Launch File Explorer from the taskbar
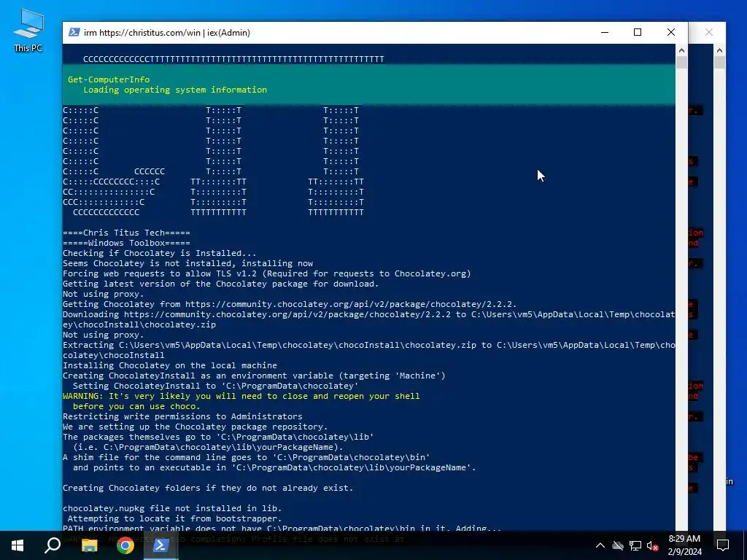 pos(89,545)
